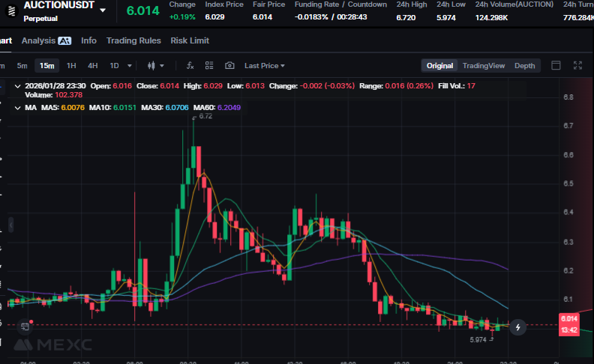Screen dimensions: 594x364
Task: Click the Index Price label
Action: (224, 4)
